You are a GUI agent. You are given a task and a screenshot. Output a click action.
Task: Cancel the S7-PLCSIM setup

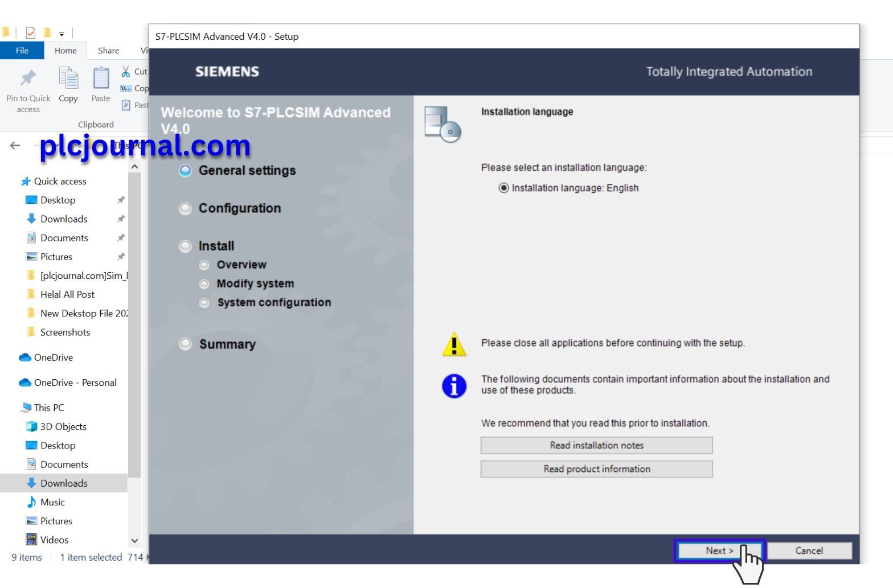click(809, 550)
